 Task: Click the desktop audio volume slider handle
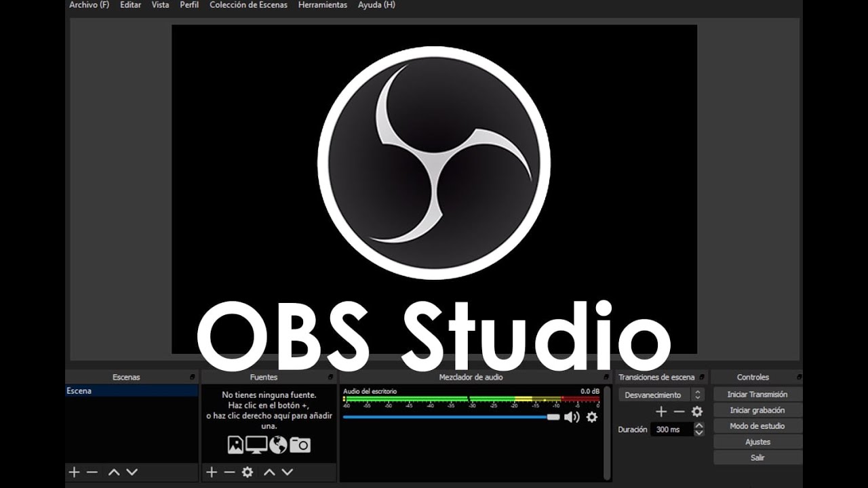tap(553, 417)
